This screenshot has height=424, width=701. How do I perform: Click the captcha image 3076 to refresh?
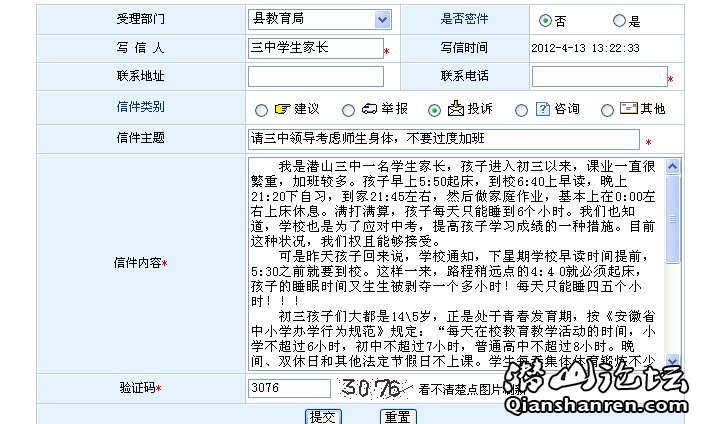[x=373, y=388]
